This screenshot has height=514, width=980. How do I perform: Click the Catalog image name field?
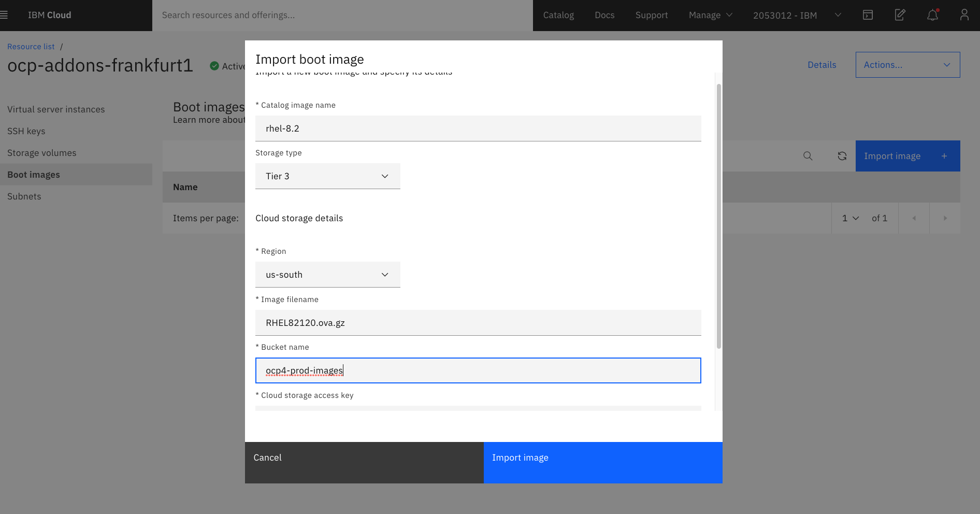(478, 128)
